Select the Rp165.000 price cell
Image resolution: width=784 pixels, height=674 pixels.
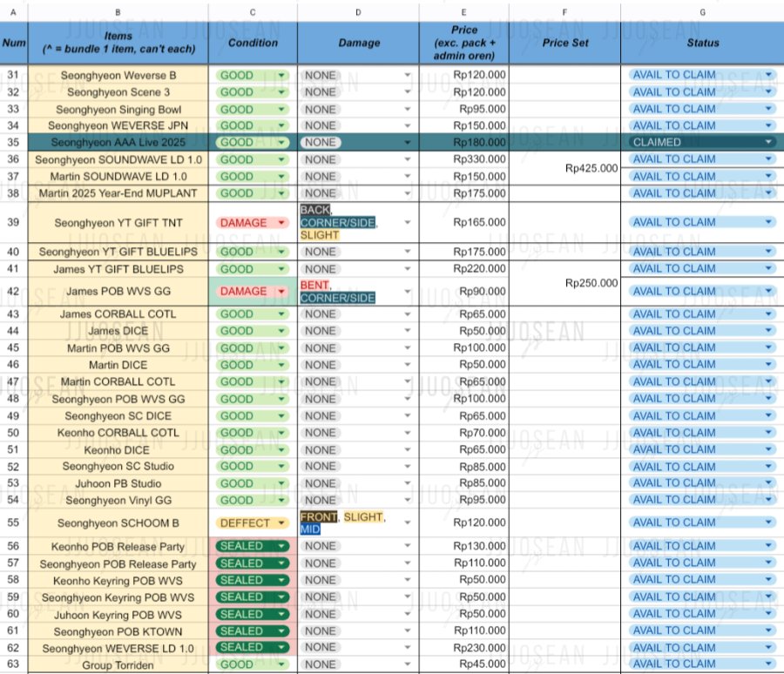click(464, 222)
